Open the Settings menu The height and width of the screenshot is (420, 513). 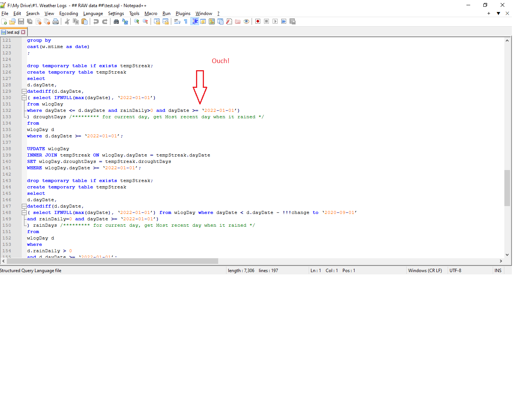pos(116,14)
